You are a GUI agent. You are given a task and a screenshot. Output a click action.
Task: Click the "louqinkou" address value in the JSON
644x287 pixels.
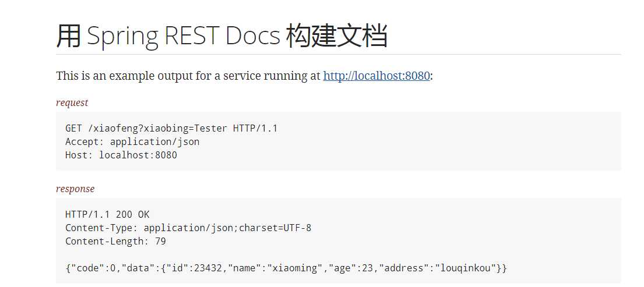466,268
